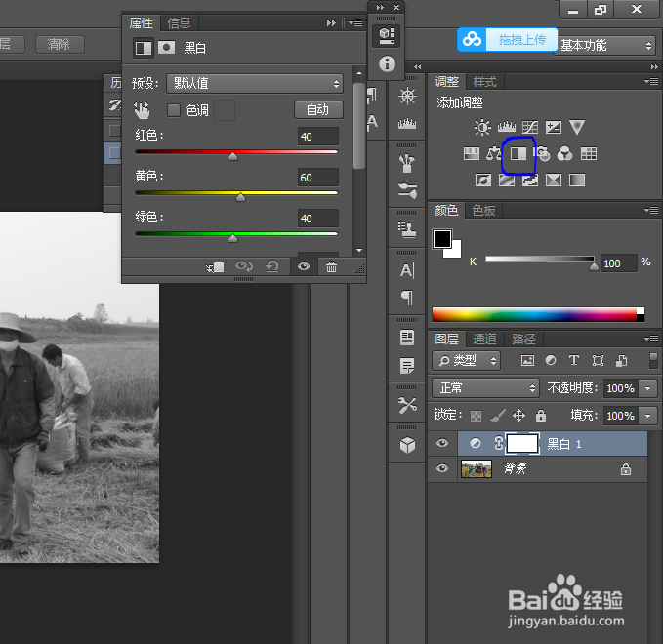
Task: Open the Info panel icon in dock
Action: tap(387, 64)
